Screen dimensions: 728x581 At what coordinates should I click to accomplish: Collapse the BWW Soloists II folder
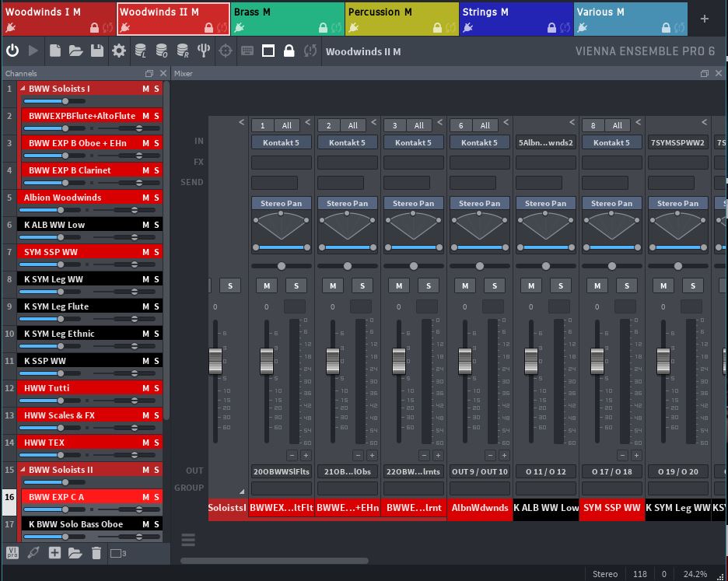23,470
